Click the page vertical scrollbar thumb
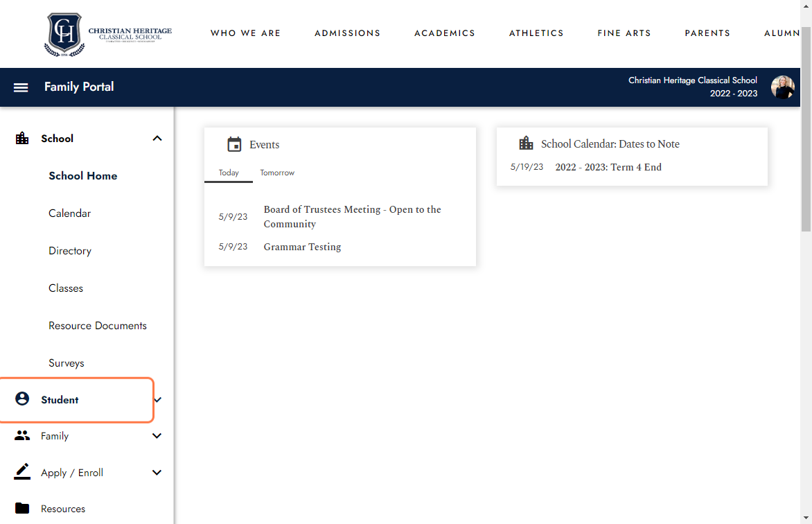 (x=806, y=128)
